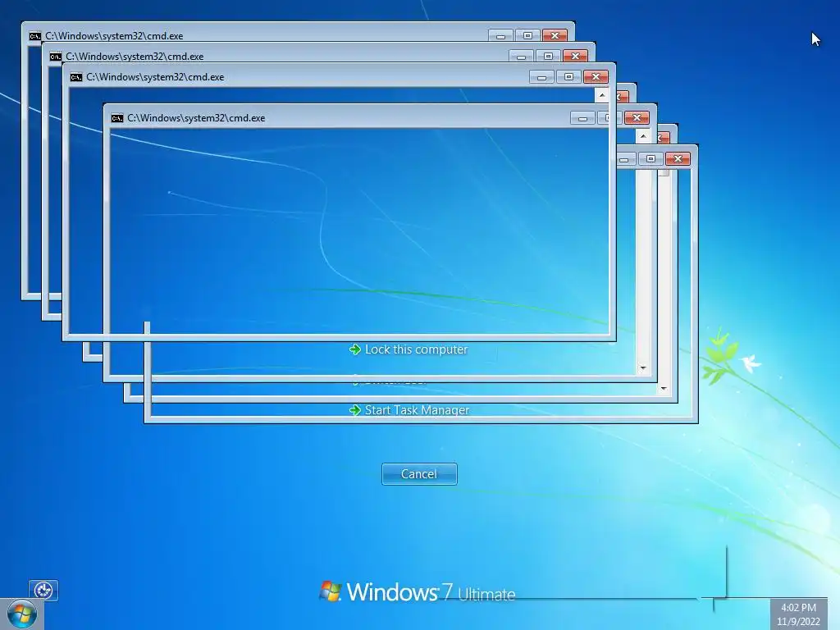Viewport: 840px width, 630px height.
Task: Click scroll-up arrow of the fifth cmd.exe window
Action: [643, 136]
